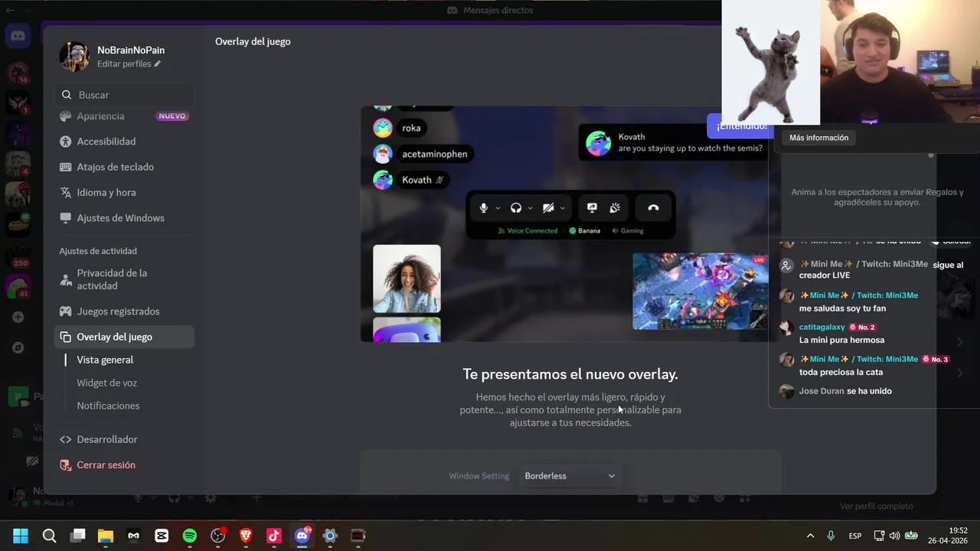980x551 pixels.
Task: Click the accessibility person icon
Action: point(66,142)
